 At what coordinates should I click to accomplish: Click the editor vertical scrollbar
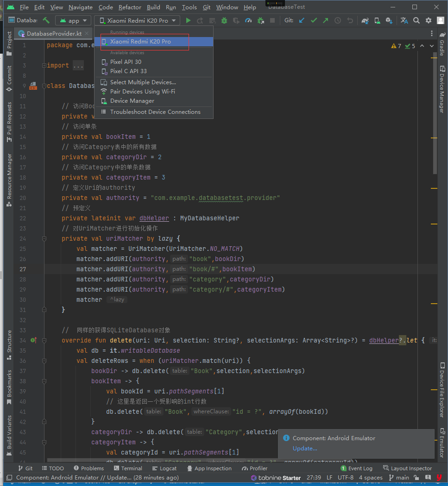pyautogui.click(x=434, y=116)
